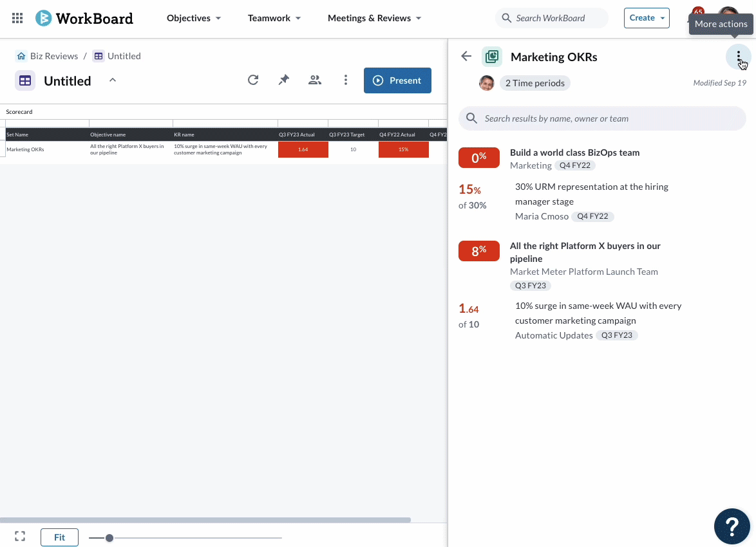Open 30% URM representation key result
Viewport: 756px width, 547px height.
592,194
